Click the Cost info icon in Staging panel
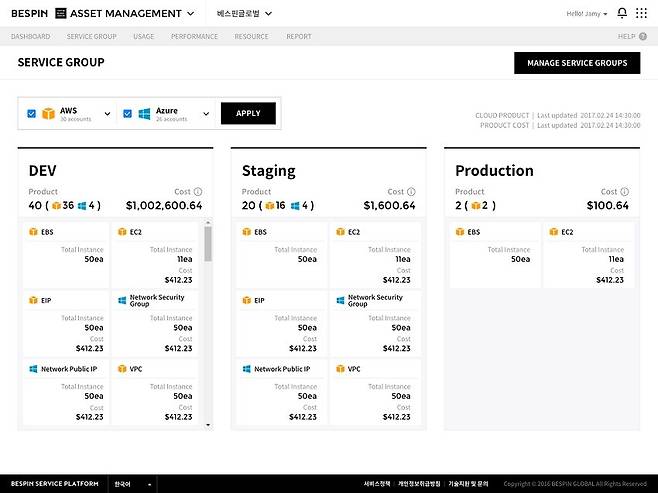 point(411,192)
